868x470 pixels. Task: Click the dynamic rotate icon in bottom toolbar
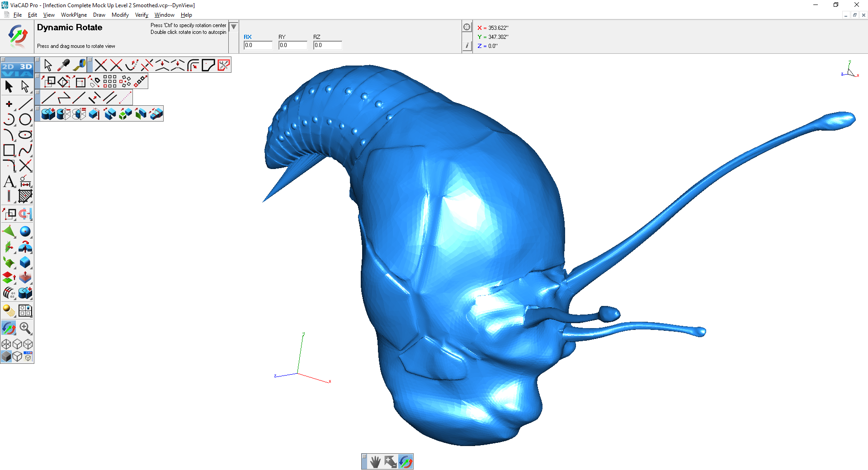pyautogui.click(x=406, y=461)
